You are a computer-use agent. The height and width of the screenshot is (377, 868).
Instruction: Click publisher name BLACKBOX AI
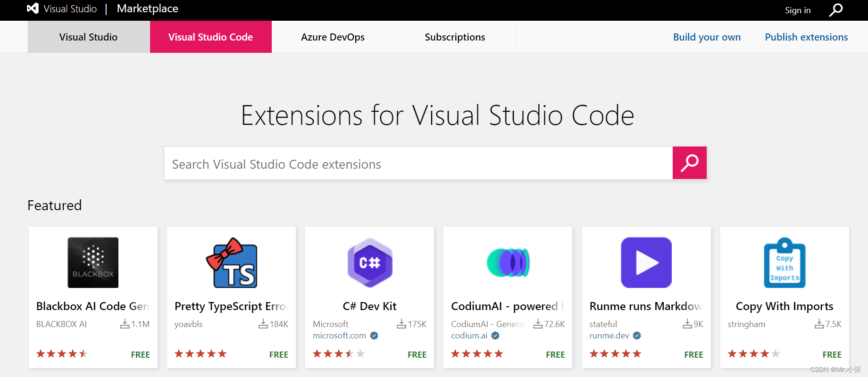61,324
